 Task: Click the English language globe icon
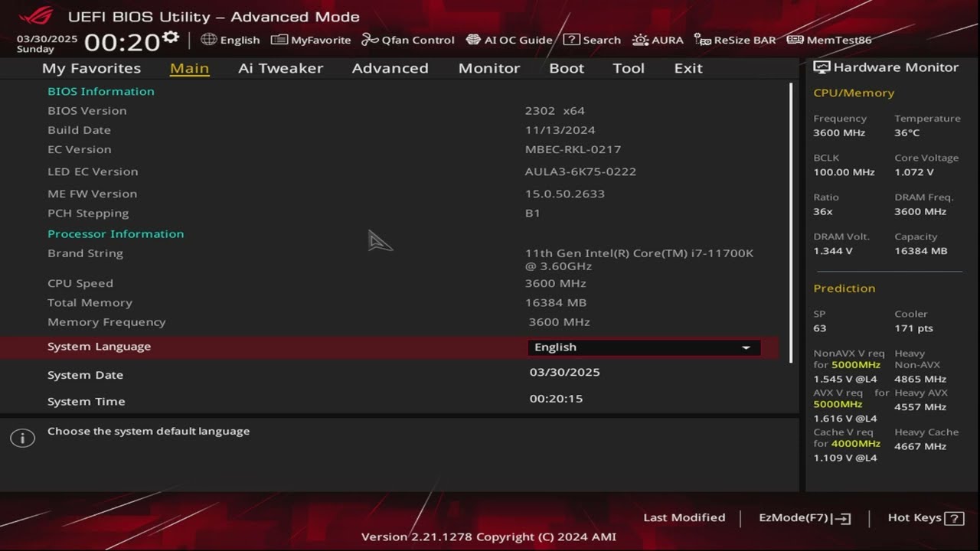point(209,40)
